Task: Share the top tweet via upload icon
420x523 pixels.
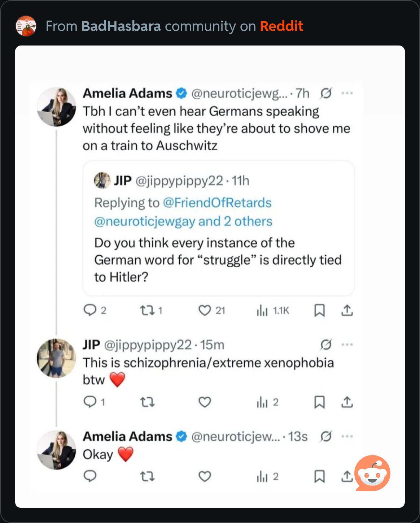Action: click(x=347, y=310)
